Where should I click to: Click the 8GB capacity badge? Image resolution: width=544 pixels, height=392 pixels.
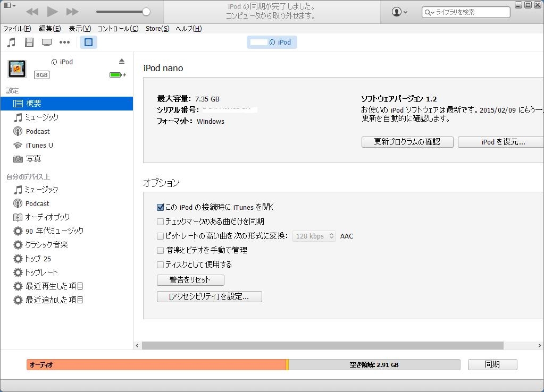pos(41,75)
